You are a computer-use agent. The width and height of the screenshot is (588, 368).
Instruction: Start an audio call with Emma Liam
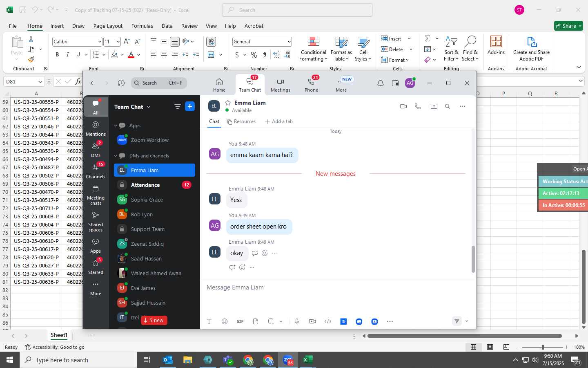[x=418, y=106]
